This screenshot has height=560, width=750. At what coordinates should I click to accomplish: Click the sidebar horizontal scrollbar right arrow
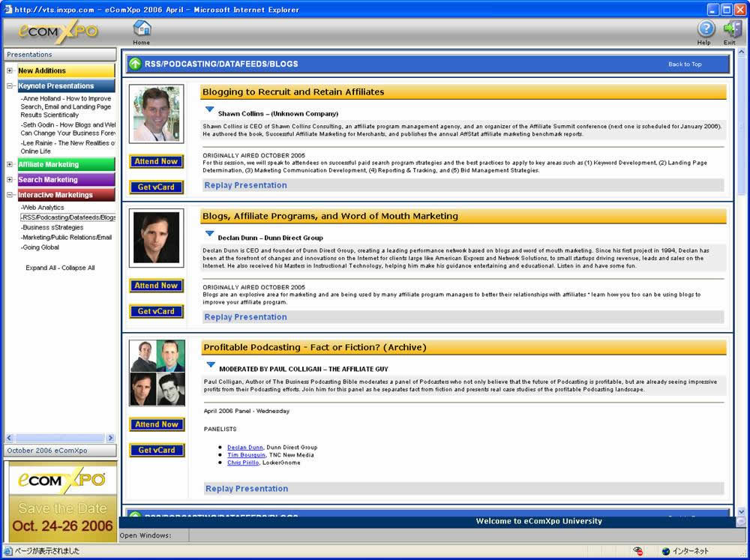point(110,438)
